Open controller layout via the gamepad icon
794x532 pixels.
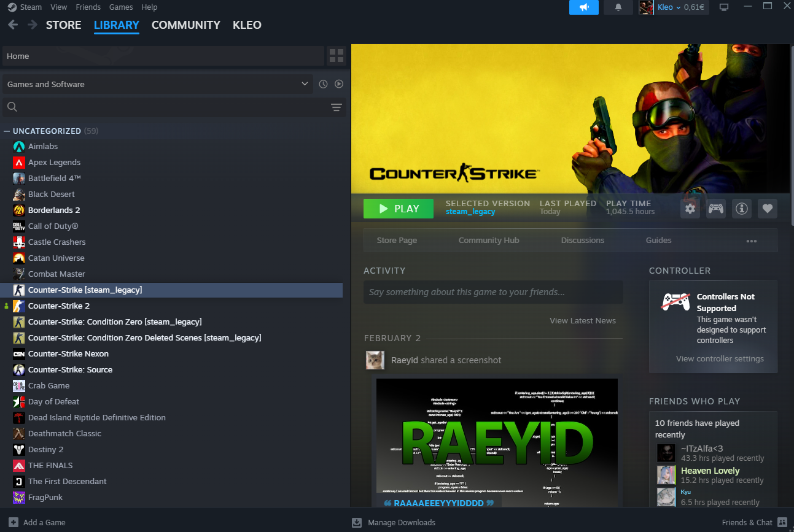pos(716,209)
